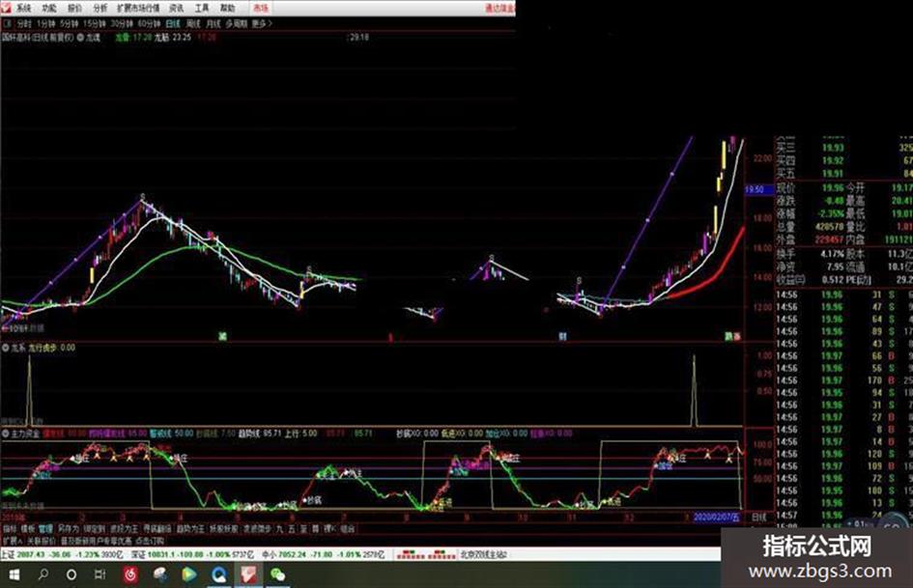Click the 北京双线主站2 server status
Viewport: 913px width, 588px height.
(x=484, y=555)
